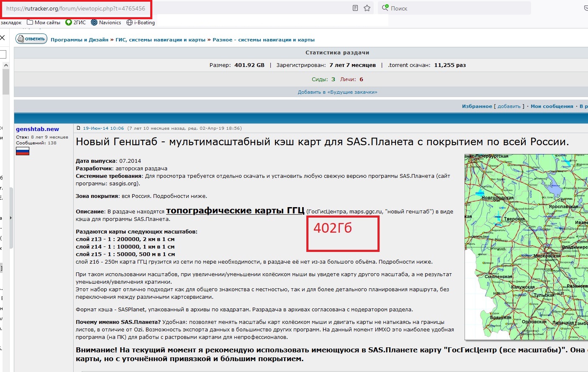Click the Russian flag under genshtab.new
The height and width of the screenshot is (372, 588).
click(23, 151)
